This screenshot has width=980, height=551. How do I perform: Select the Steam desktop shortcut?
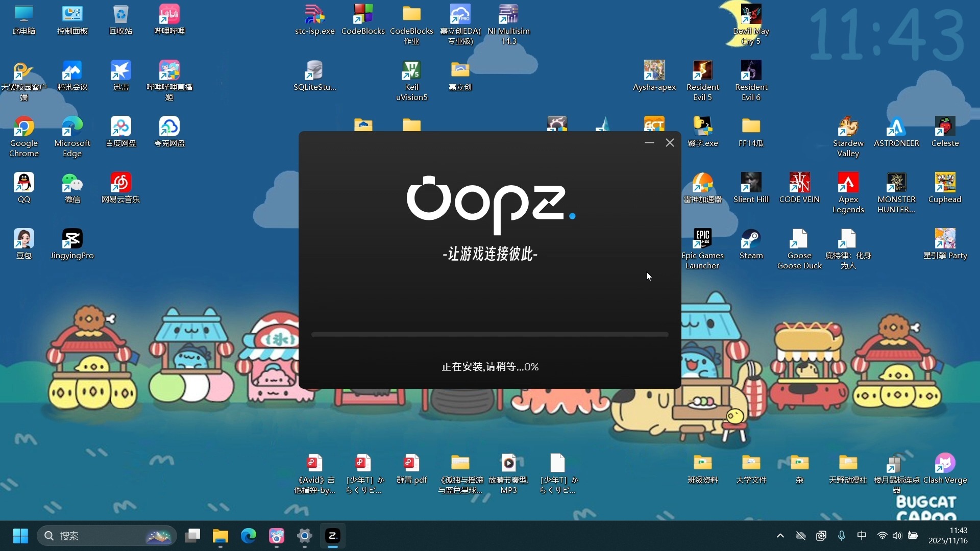pos(751,245)
